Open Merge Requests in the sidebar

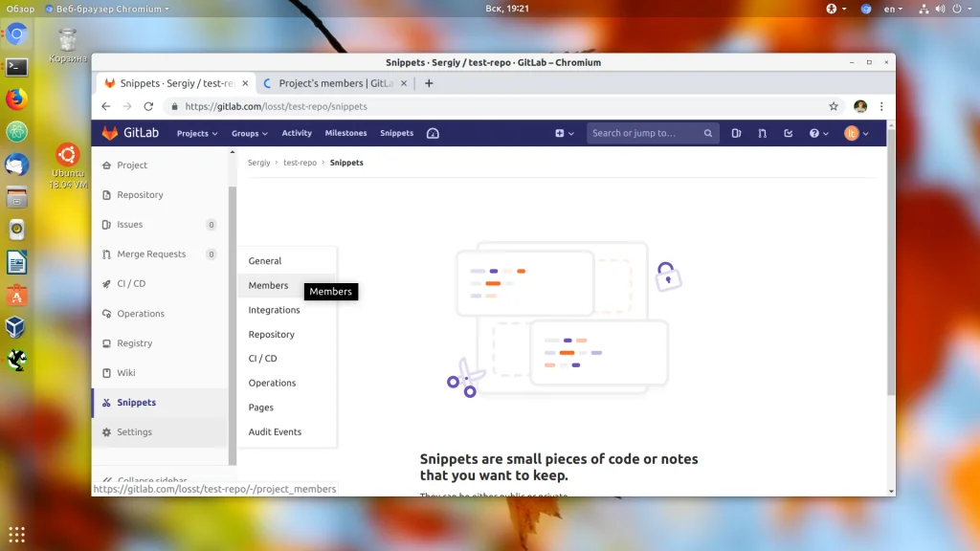[160, 254]
